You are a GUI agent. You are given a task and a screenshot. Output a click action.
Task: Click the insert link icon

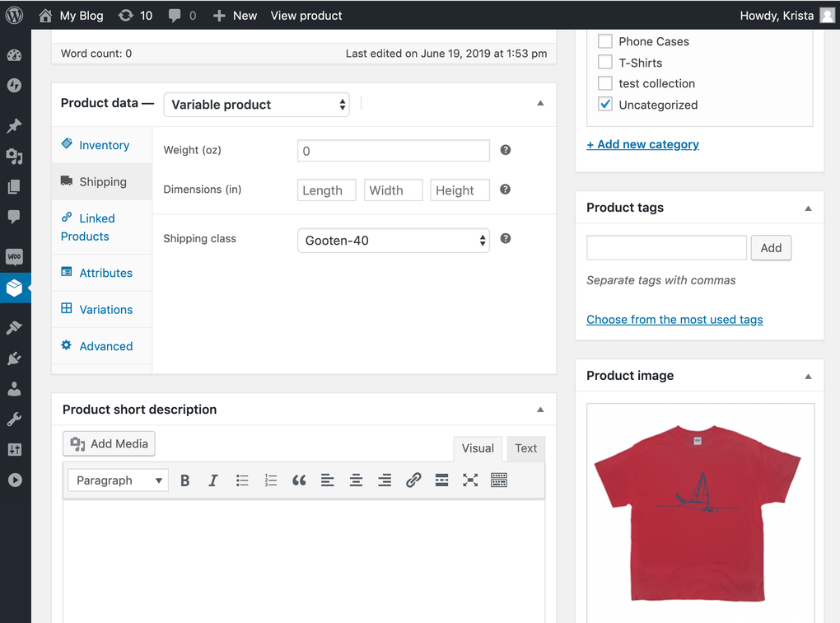coord(413,480)
